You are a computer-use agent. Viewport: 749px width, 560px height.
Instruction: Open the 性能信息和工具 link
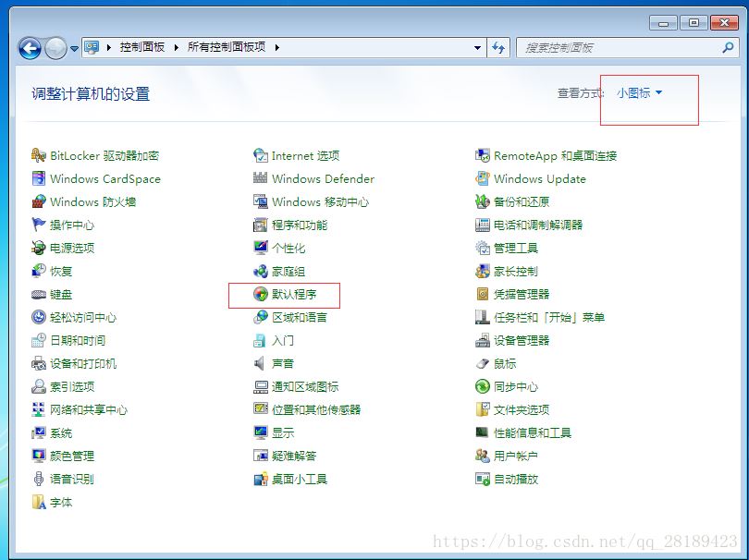click(x=532, y=433)
